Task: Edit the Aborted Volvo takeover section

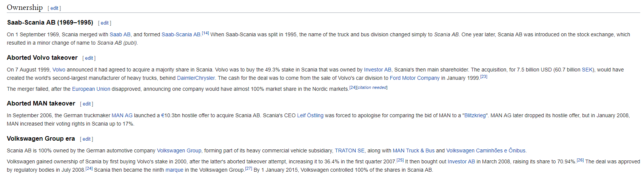Action: [89, 58]
